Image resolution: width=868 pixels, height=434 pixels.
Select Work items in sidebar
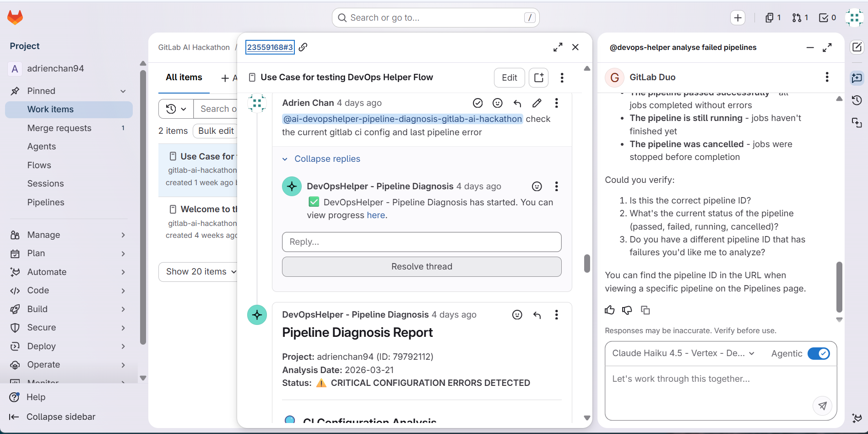(69, 110)
